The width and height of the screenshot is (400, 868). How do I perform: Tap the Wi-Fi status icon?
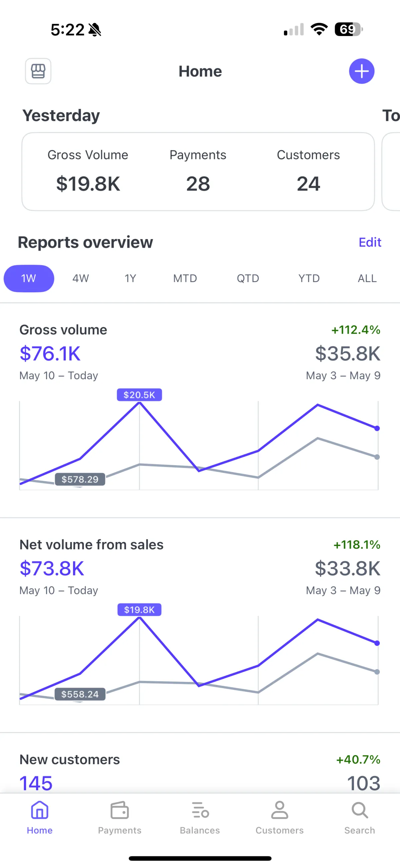click(x=319, y=29)
